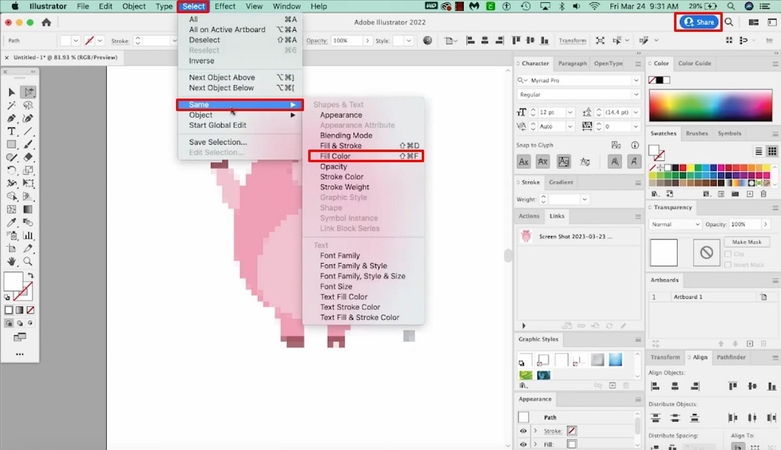This screenshot has width=781, height=450.
Task: Choose Save Selection in Select menu
Action: 218,142
